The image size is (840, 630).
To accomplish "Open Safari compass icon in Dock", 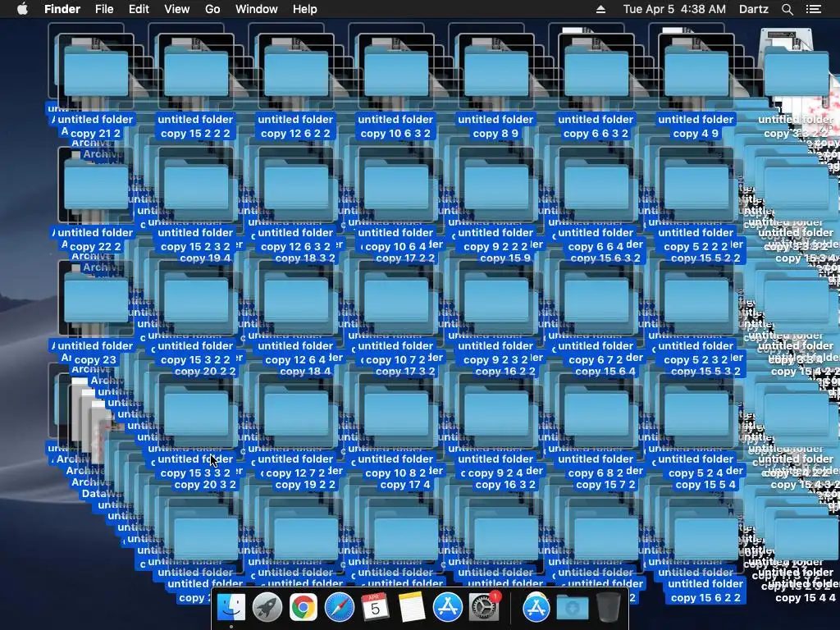I will (x=339, y=608).
